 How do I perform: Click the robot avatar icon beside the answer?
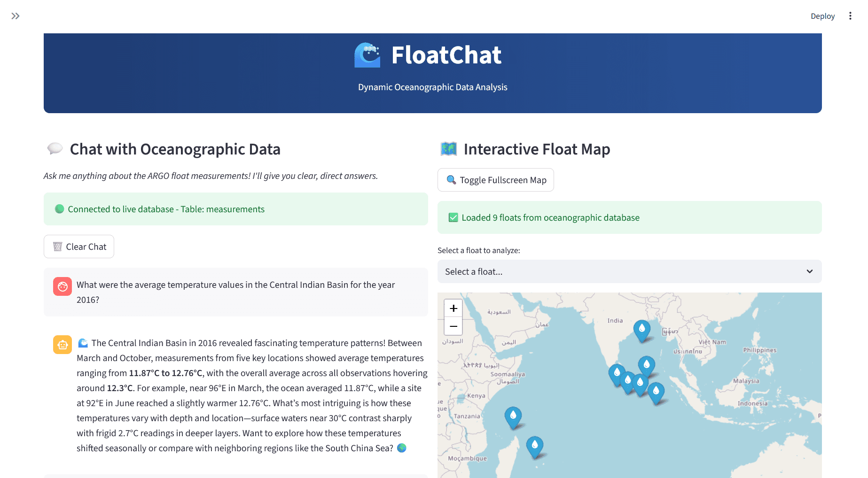coord(62,344)
